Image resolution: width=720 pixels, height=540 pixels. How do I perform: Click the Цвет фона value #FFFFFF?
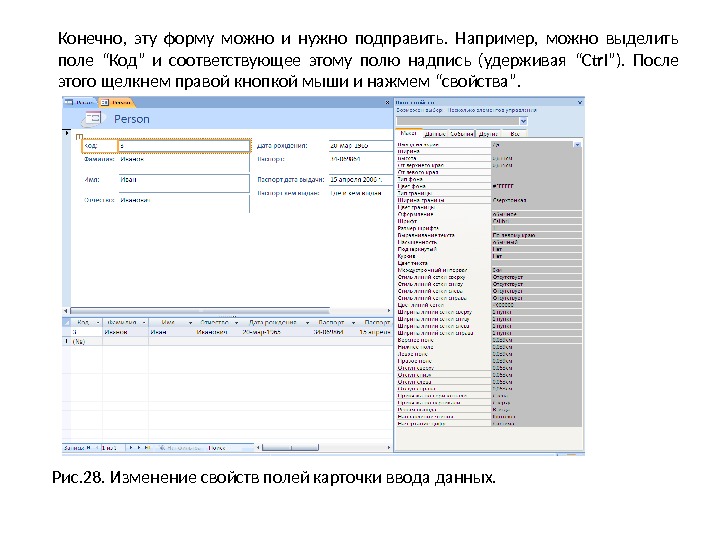(536, 186)
